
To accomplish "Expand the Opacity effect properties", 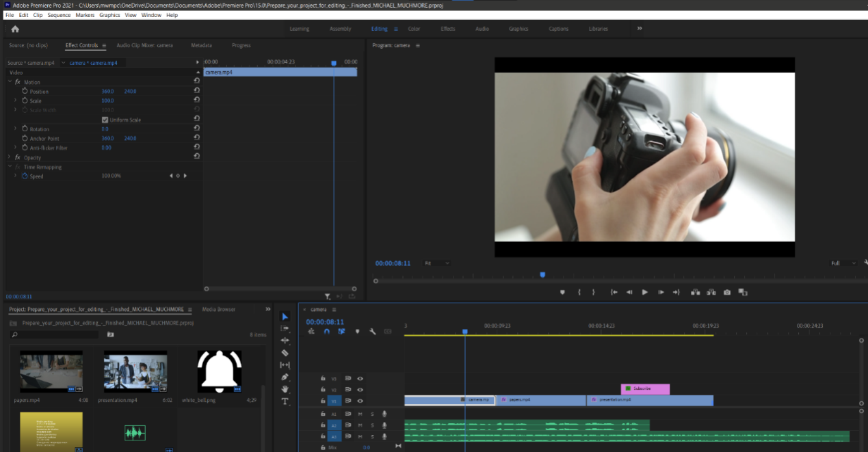I will 10,157.
